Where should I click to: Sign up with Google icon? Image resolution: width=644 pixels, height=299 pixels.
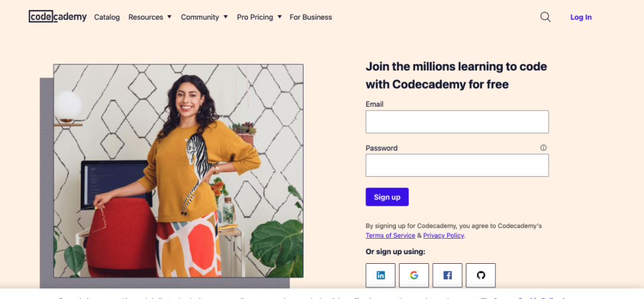[414, 275]
